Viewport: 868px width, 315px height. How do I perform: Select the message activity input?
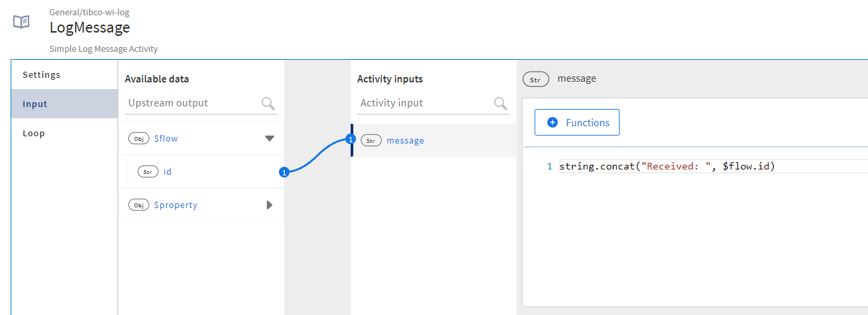pos(405,140)
